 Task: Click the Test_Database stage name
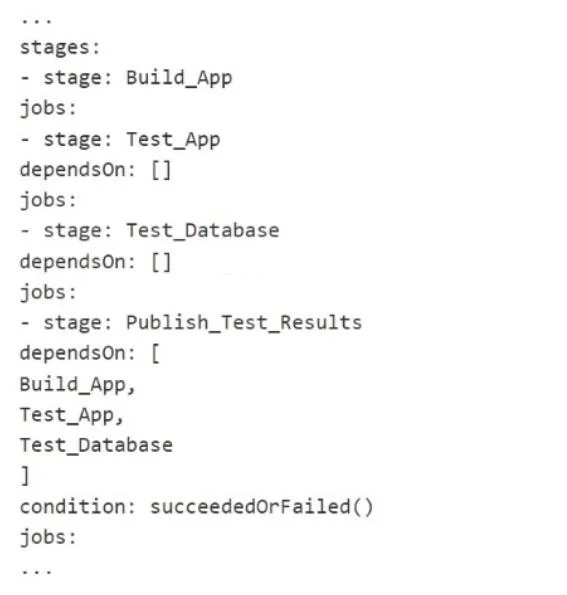pos(203,231)
